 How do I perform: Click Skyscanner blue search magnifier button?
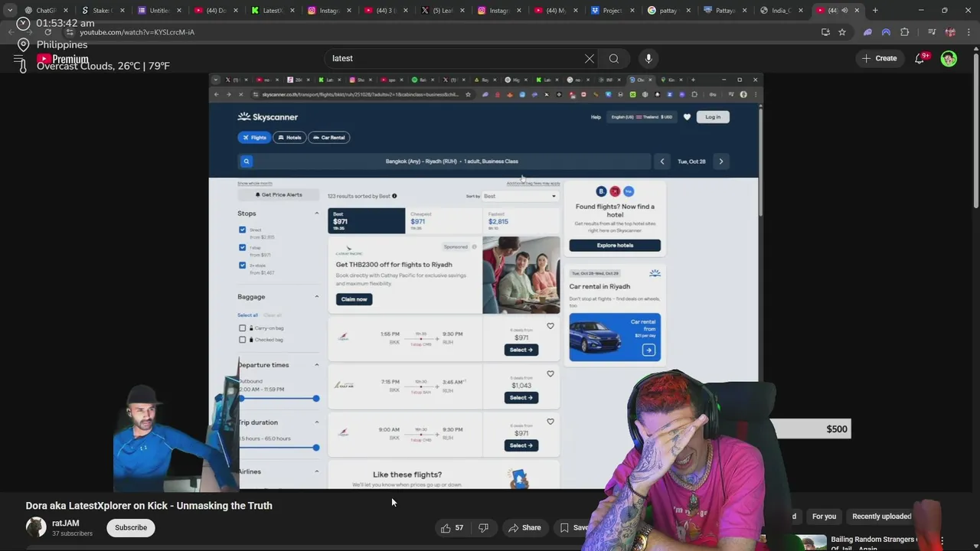[x=247, y=161]
